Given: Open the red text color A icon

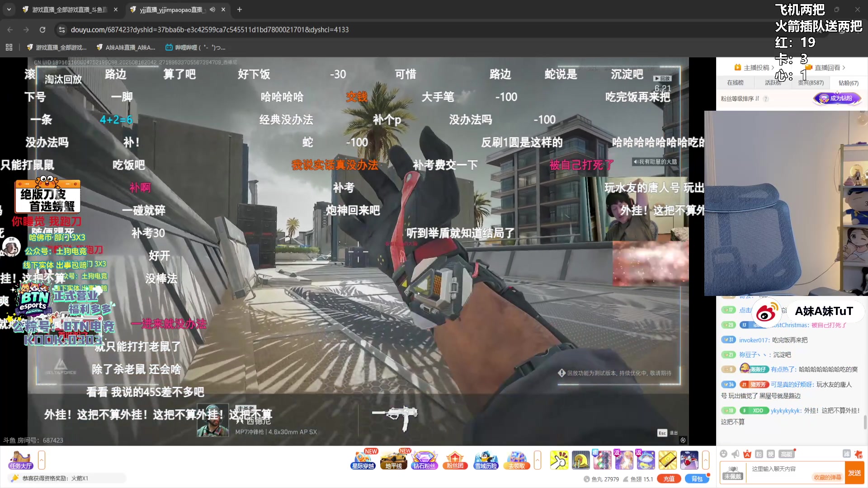Looking at the screenshot, I should (747, 454).
